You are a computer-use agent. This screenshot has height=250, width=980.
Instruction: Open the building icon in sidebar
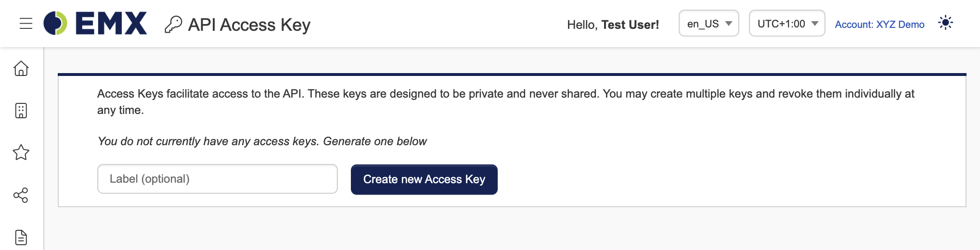click(21, 111)
